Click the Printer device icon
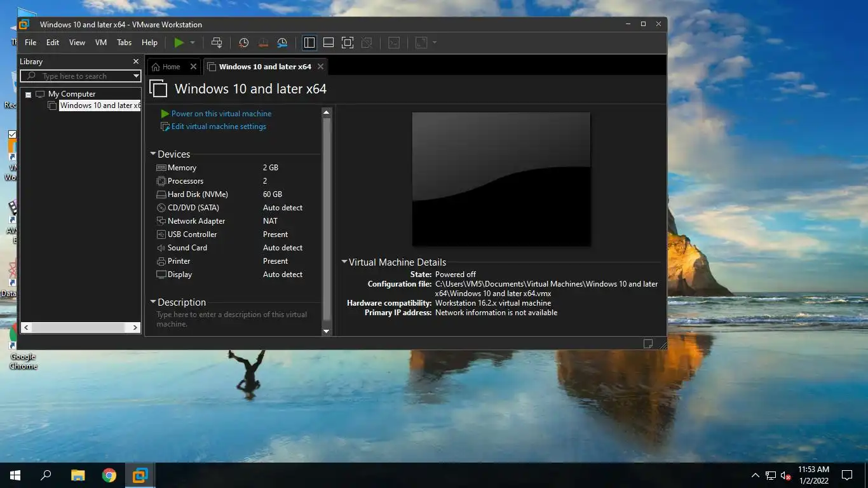This screenshot has width=868, height=488. [161, 261]
